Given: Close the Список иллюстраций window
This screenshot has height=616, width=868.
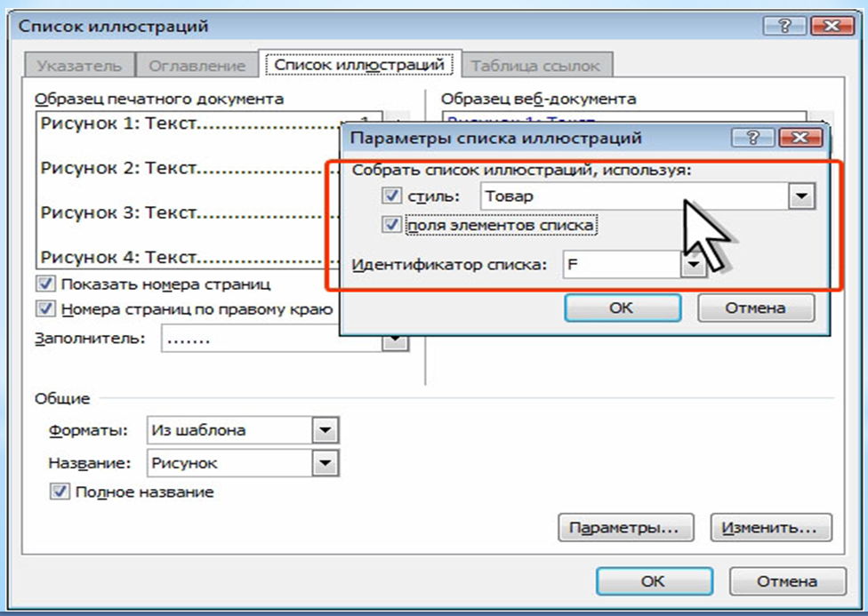Looking at the screenshot, I should 832,26.
